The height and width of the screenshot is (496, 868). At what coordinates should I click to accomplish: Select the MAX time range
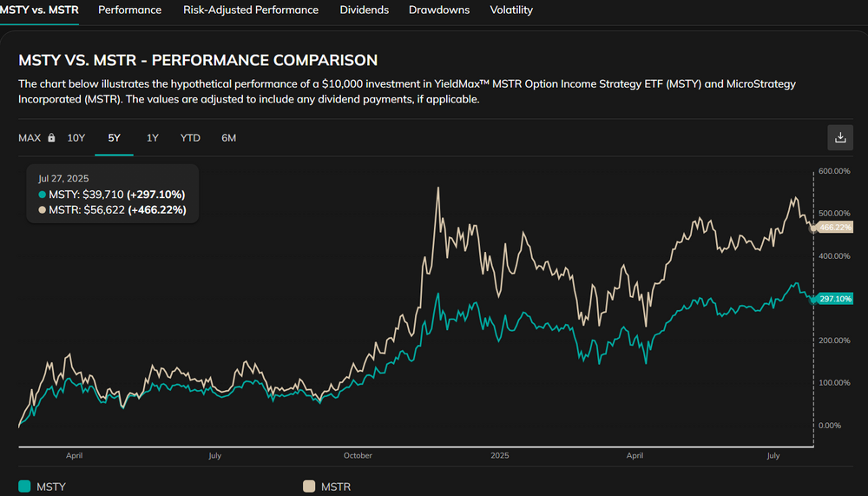tap(30, 138)
